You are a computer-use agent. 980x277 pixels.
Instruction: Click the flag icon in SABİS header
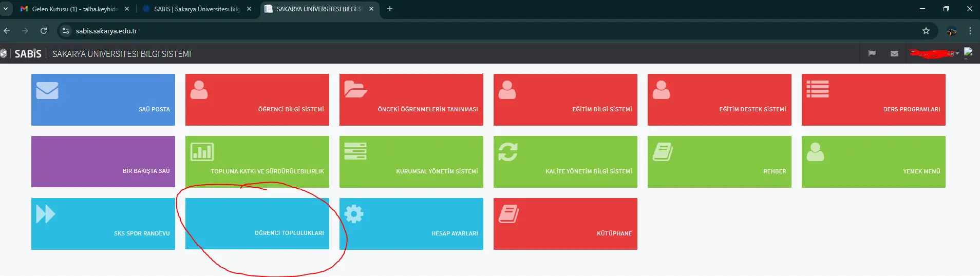coord(872,53)
